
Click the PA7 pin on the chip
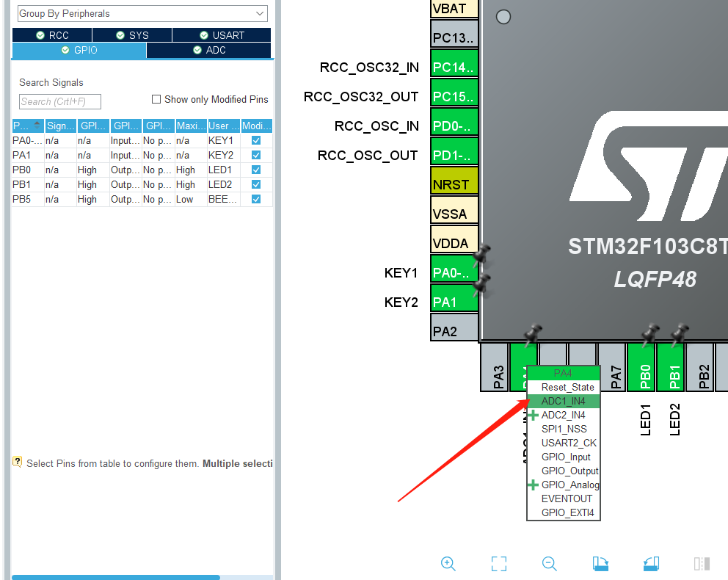611,367
